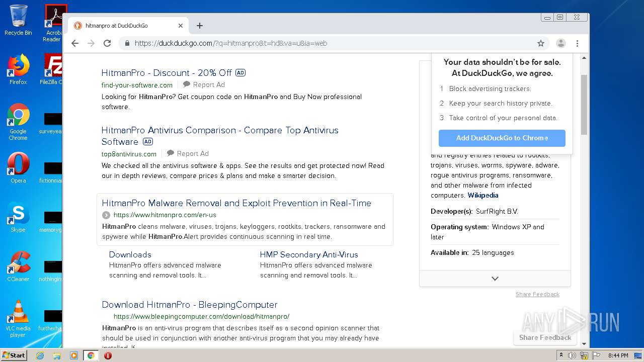Expand the info panel with down chevron
The height and width of the screenshot is (362, 644).
pyautogui.click(x=495, y=279)
